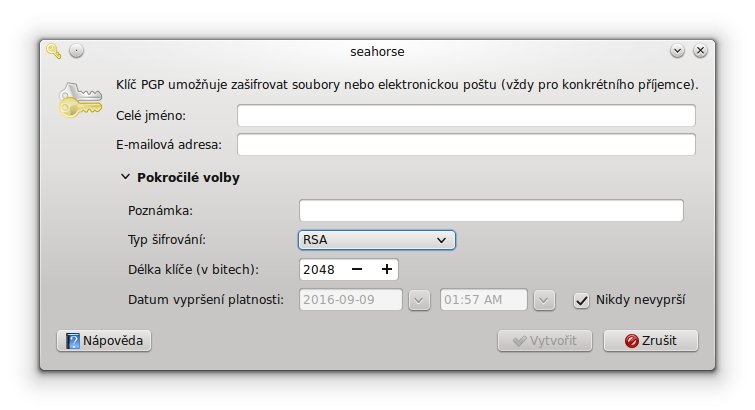Click the Celé jméno input field
Image resolution: width=755 pixels, height=410 pixels.
[466, 116]
